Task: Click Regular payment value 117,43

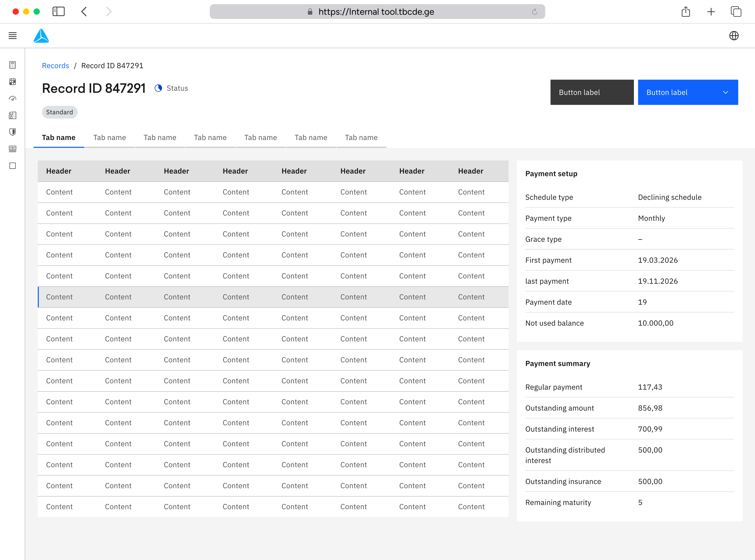Action: (650, 387)
